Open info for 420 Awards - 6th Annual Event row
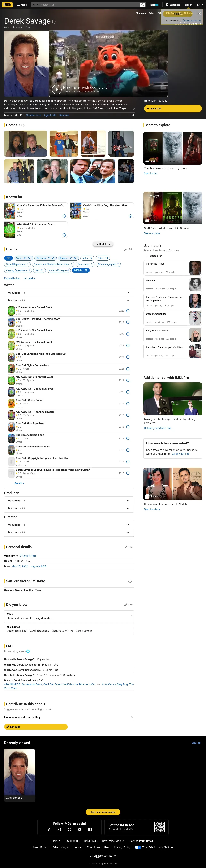Image resolution: width=206 pixels, height=868 pixels. coord(128,311)
